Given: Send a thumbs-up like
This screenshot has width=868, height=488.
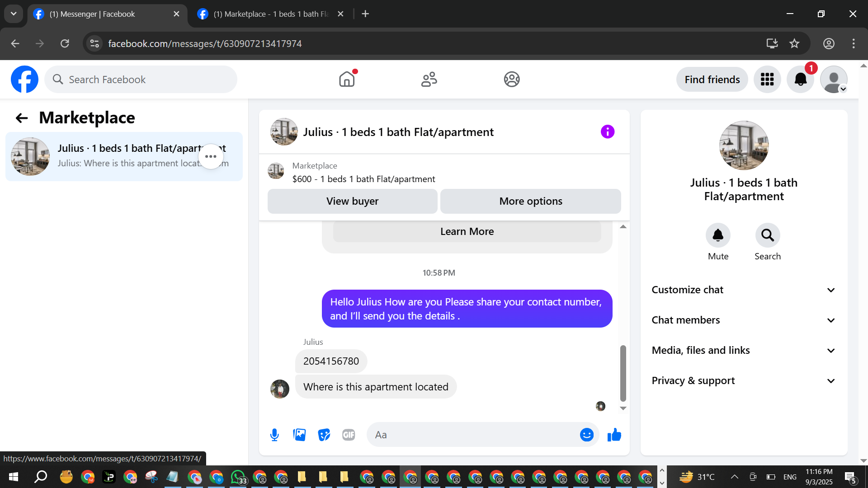Looking at the screenshot, I should pos(614,435).
